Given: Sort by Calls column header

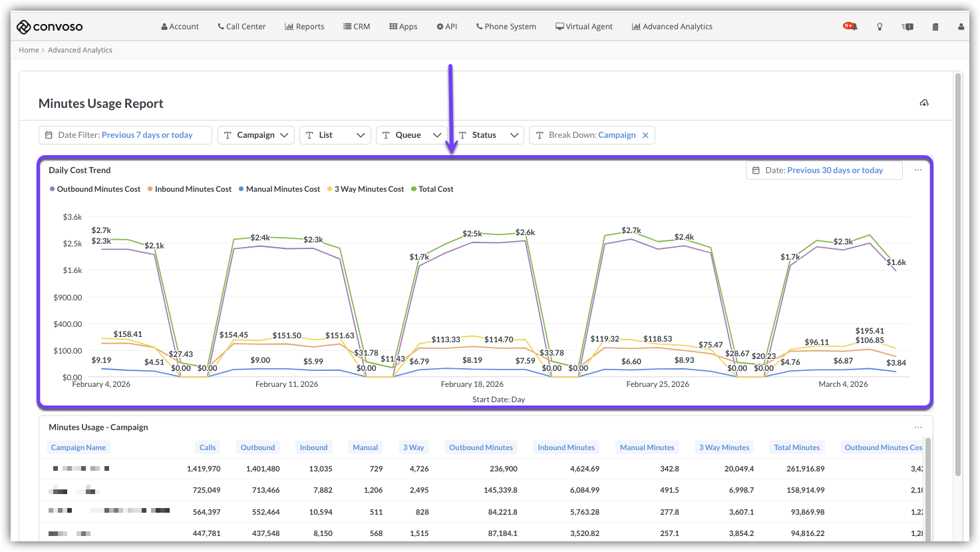Looking at the screenshot, I should [208, 447].
